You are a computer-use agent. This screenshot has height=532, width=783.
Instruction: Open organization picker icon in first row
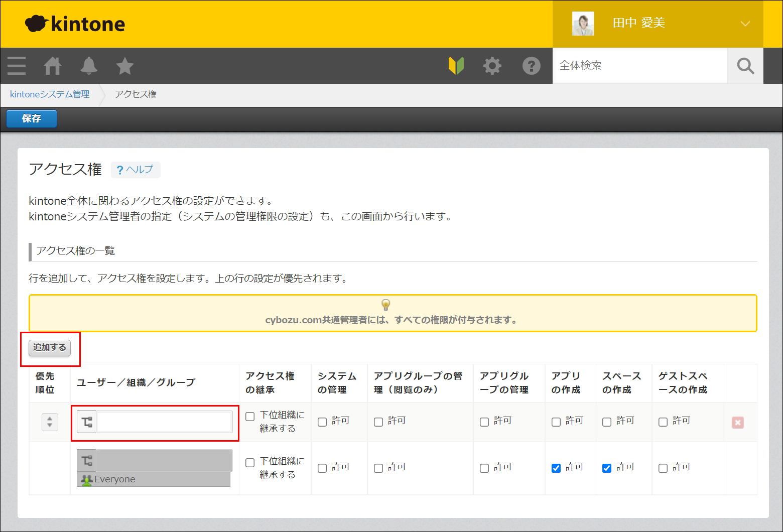[x=87, y=422]
